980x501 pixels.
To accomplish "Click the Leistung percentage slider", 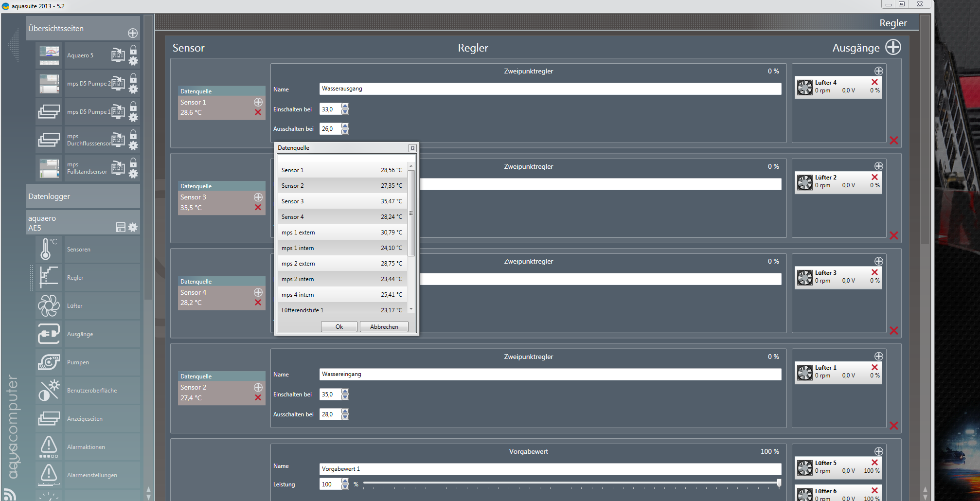I will [570, 483].
